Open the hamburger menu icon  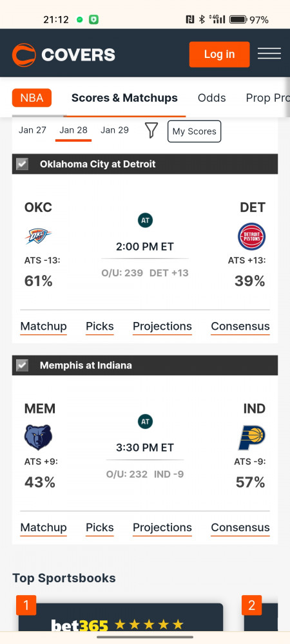269,54
